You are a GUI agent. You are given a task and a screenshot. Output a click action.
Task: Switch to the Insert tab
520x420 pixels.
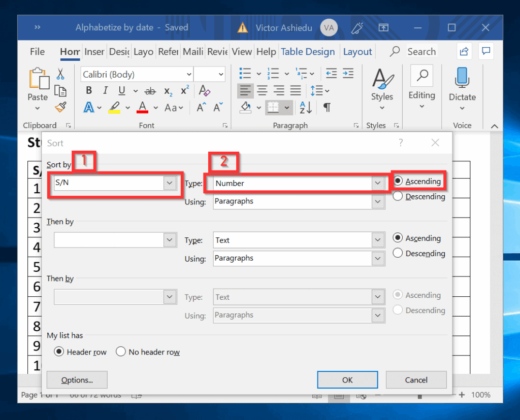94,52
